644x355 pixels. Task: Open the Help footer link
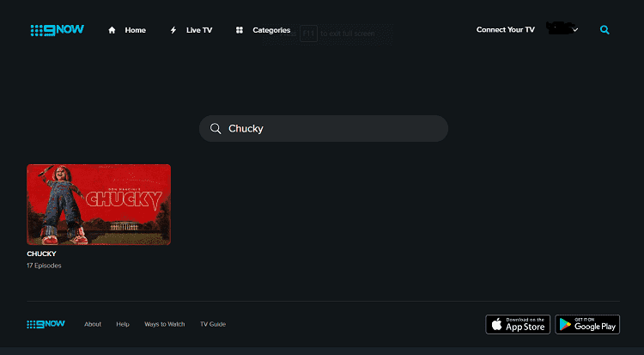[123, 324]
